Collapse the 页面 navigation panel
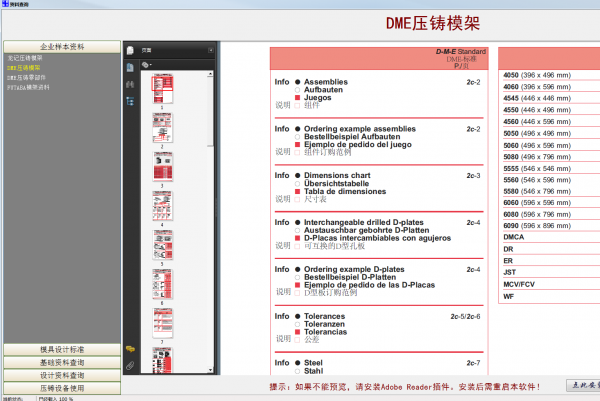The image size is (600, 401). click(210, 50)
